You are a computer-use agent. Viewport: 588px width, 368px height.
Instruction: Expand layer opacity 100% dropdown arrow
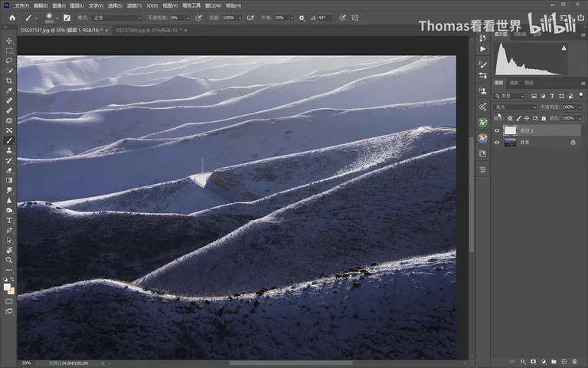pyautogui.click(x=580, y=107)
